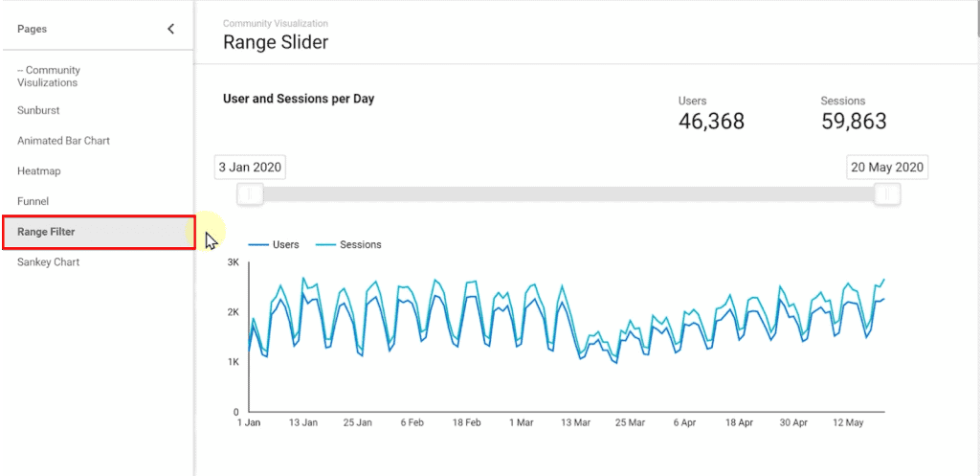Click the middle of the range slider track

coord(568,194)
